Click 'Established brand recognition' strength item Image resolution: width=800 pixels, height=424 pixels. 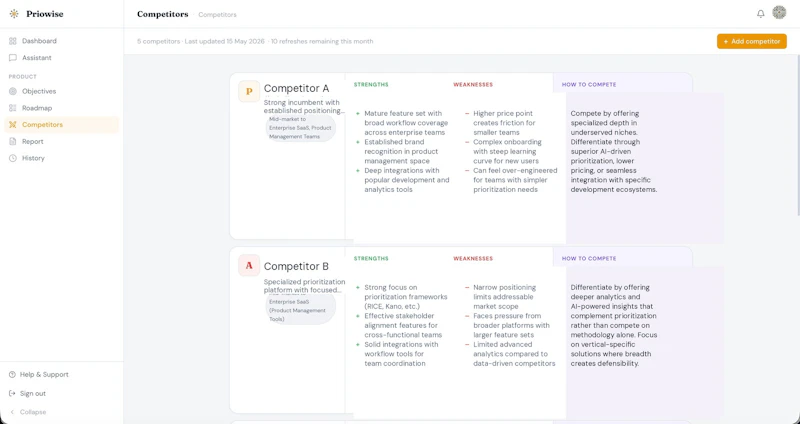point(402,152)
